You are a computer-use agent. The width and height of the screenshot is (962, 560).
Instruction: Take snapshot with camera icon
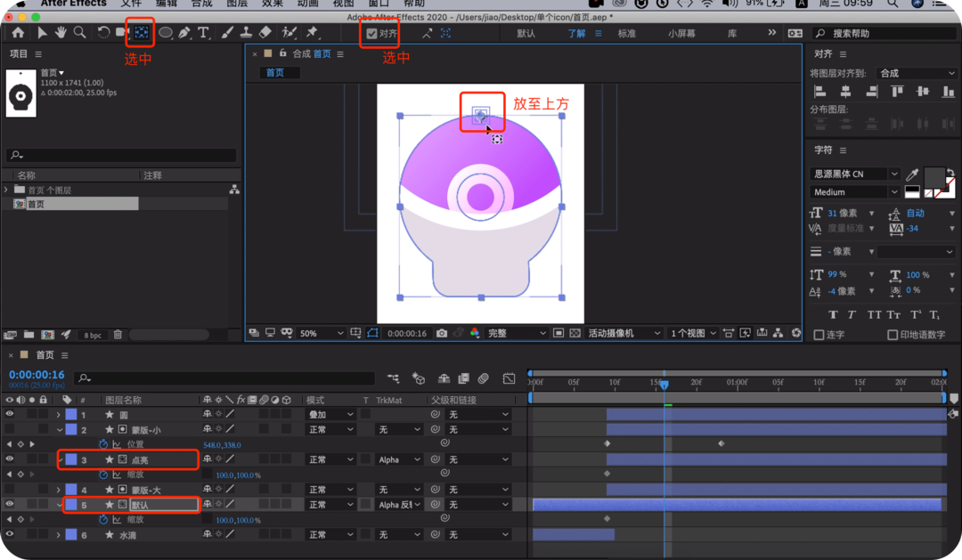tap(442, 333)
